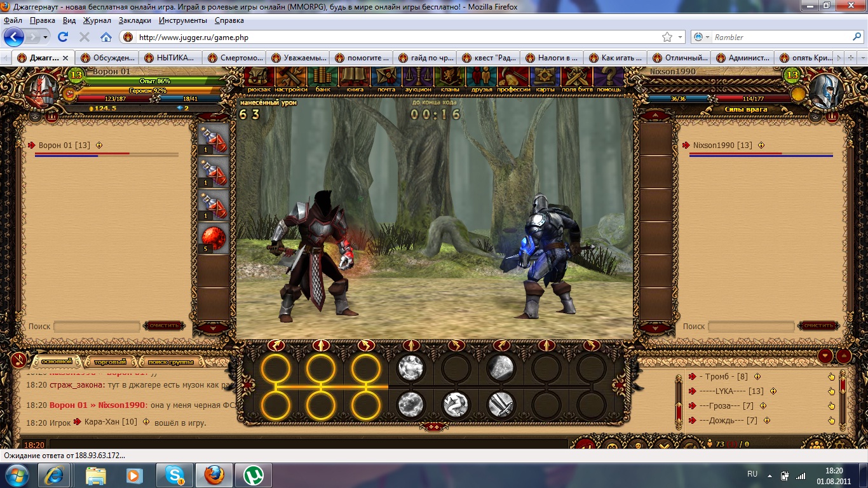
Task: Open the кланы clans icon
Action: (x=450, y=79)
